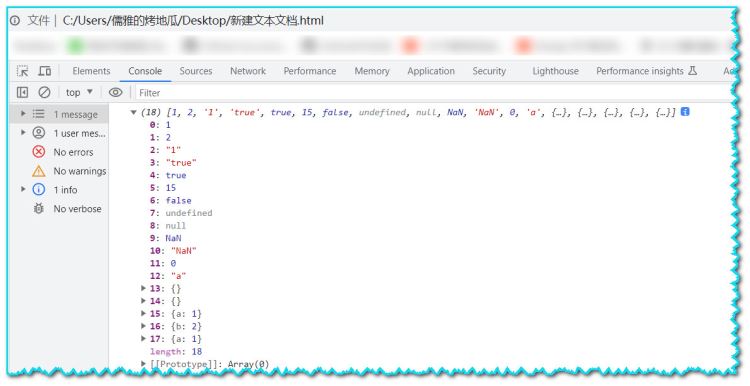Expand array entry 14: {}

coord(143,301)
